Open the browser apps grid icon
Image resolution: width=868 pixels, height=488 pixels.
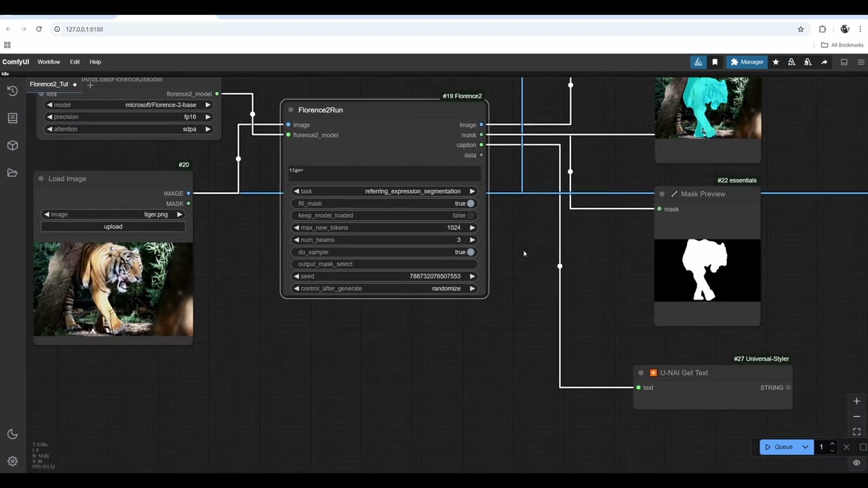7,45
